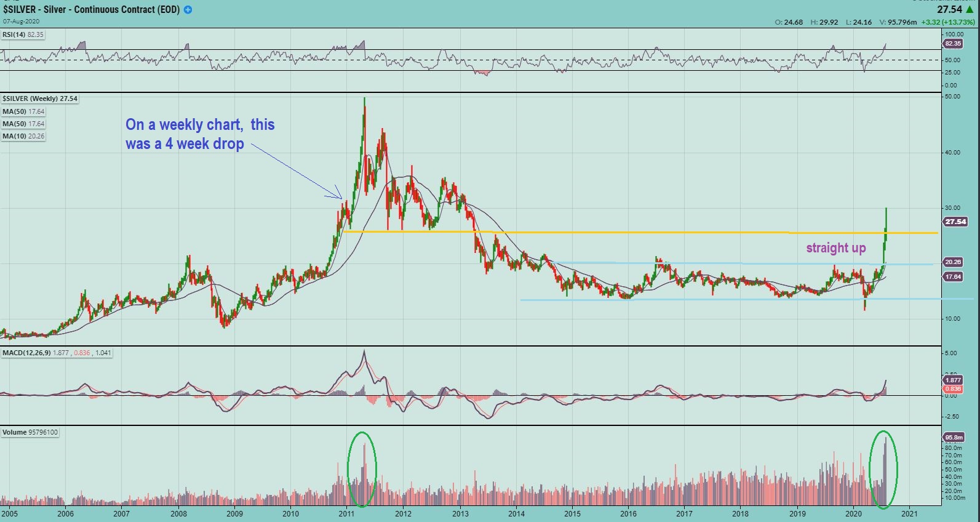Click the 2007 label on the time axis
Viewport: 980px width, 522px height.
(121, 514)
